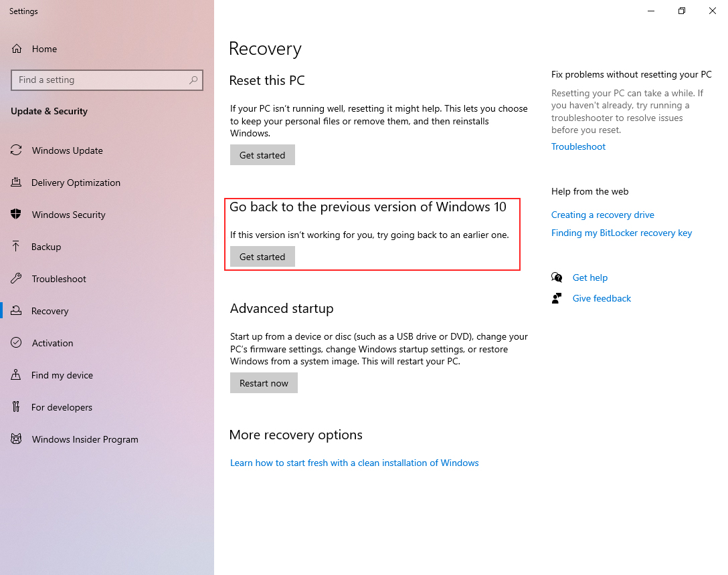This screenshot has width=728, height=575.
Task: Select the Activation checkmark icon
Action: 16,343
